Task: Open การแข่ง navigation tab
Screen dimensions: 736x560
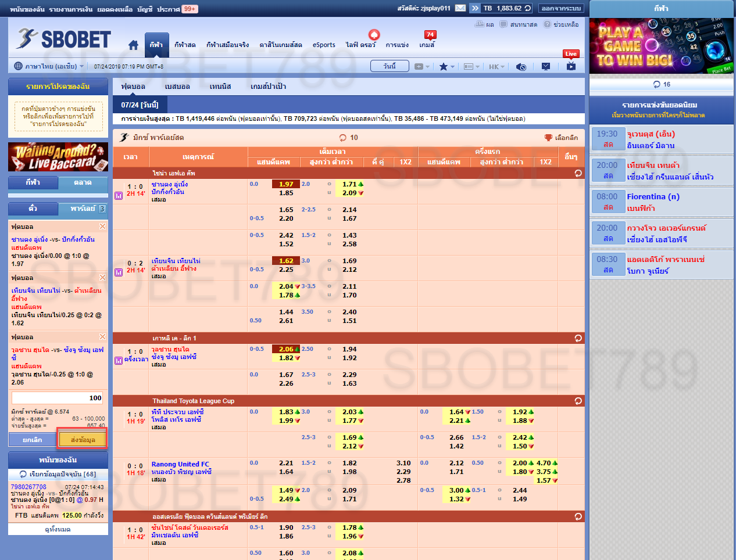Action: point(397,45)
